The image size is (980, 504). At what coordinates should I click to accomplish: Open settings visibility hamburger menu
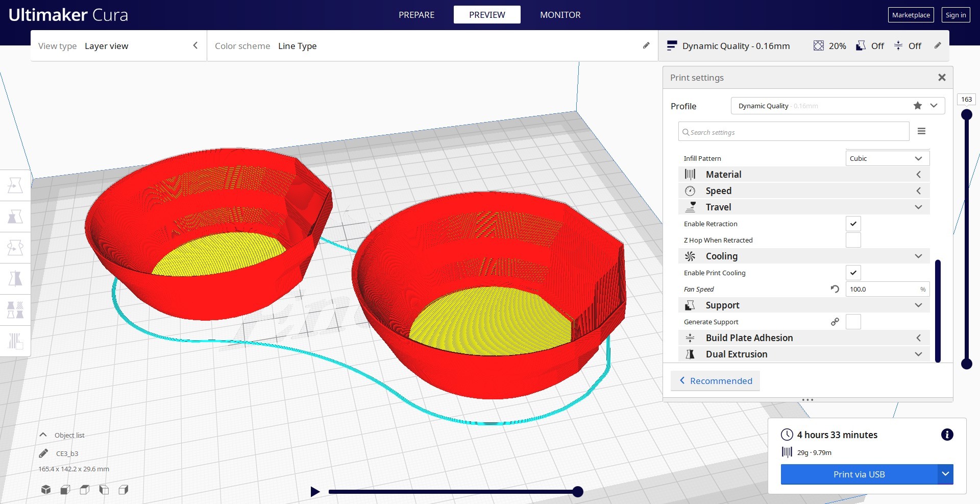(x=921, y=131)
